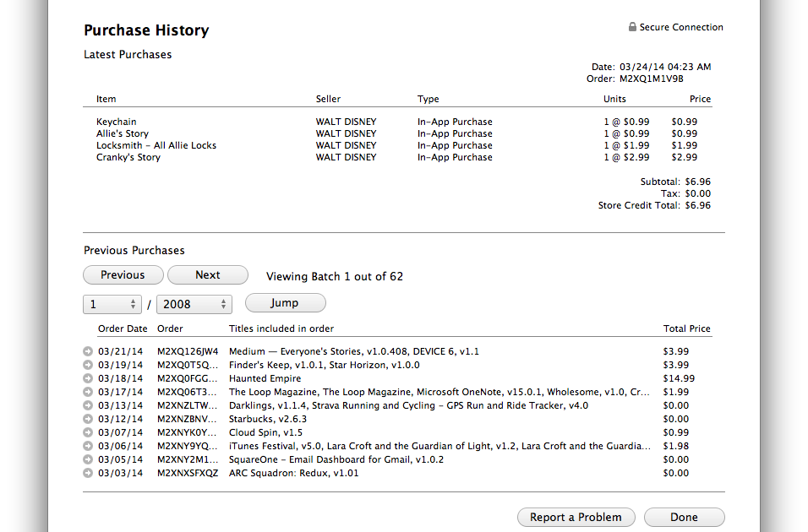The image size is (808, 532).
Task: Click the $1.98 total price
Action: pos(676,446)
